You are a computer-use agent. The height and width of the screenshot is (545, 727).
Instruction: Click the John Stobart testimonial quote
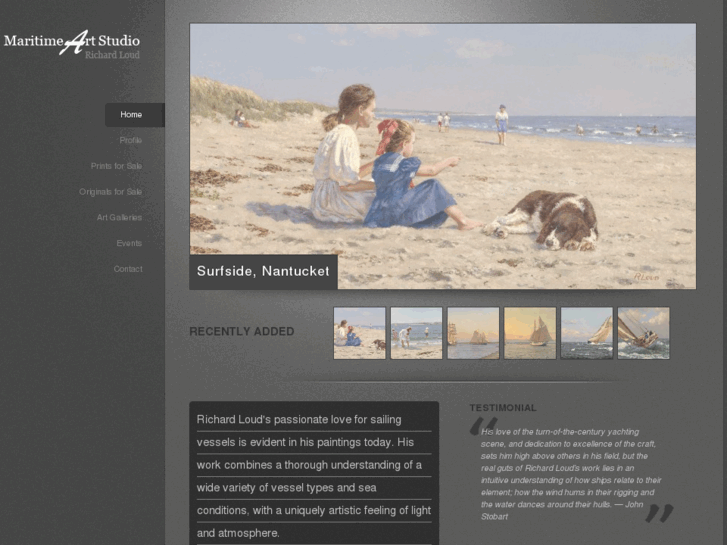pos(571,474)
